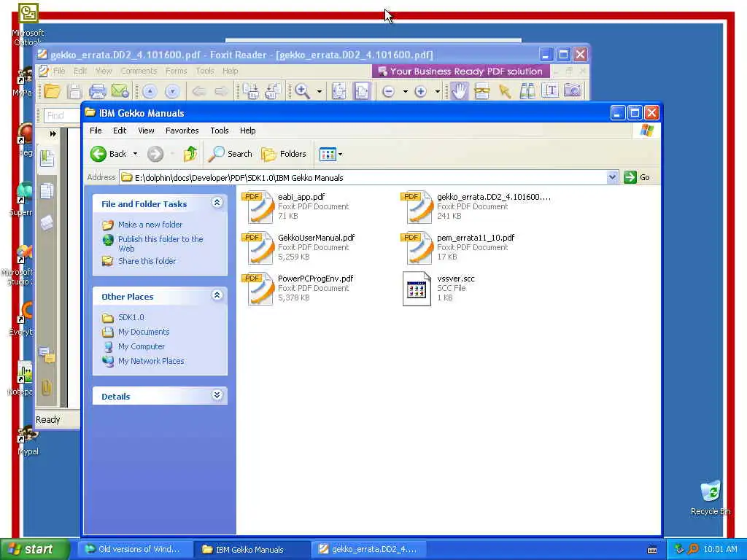
Task: Open My Computer in Other Places
Action: click(x=141, y=346)
